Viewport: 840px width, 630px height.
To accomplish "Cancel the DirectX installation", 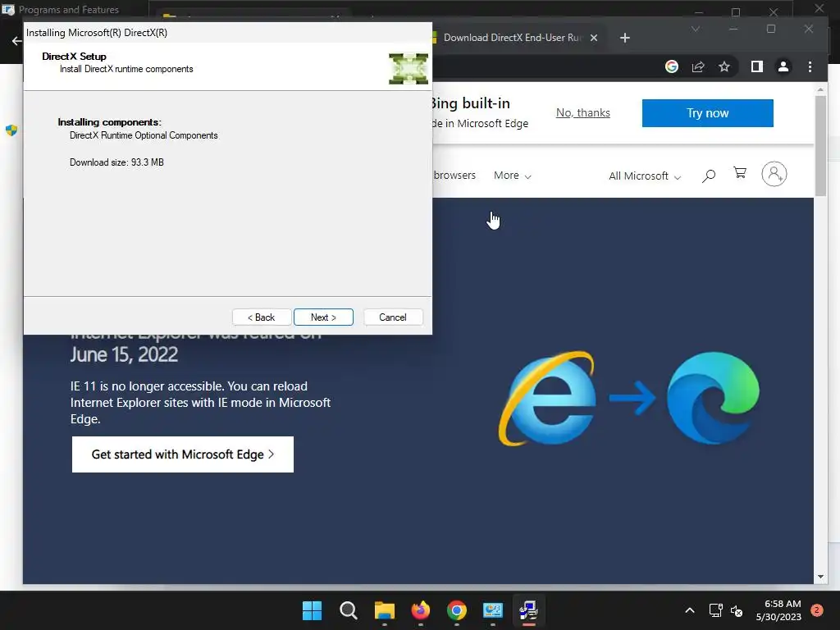I will coord(393,317).
